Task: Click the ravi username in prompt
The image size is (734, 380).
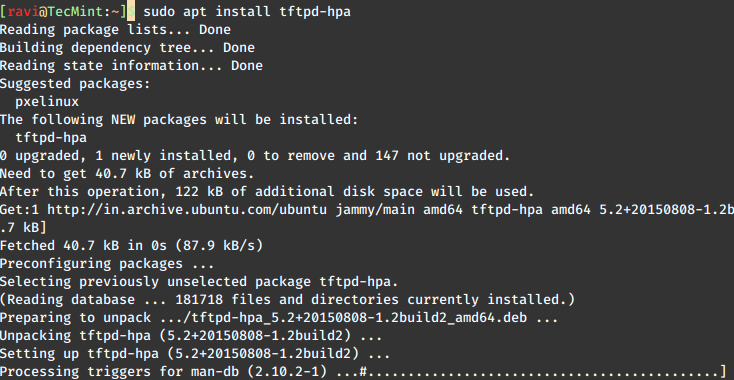Action: pyautogui.click(x=23, y=12)
